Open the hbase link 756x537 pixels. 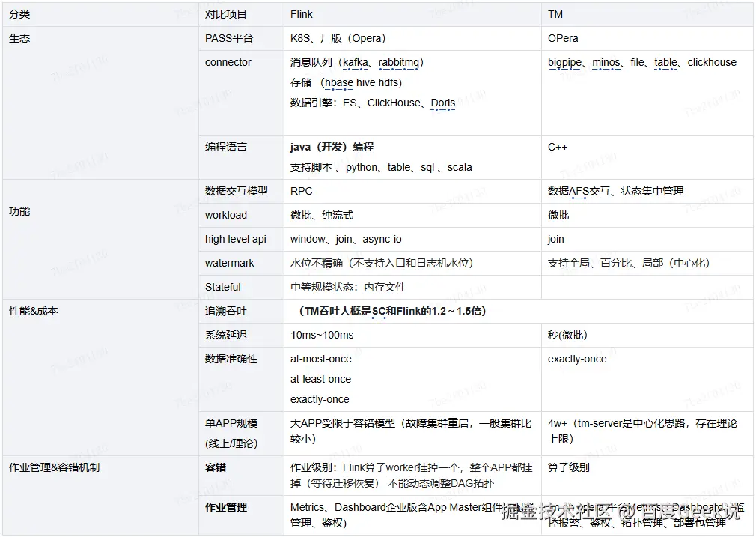point(338,82)
